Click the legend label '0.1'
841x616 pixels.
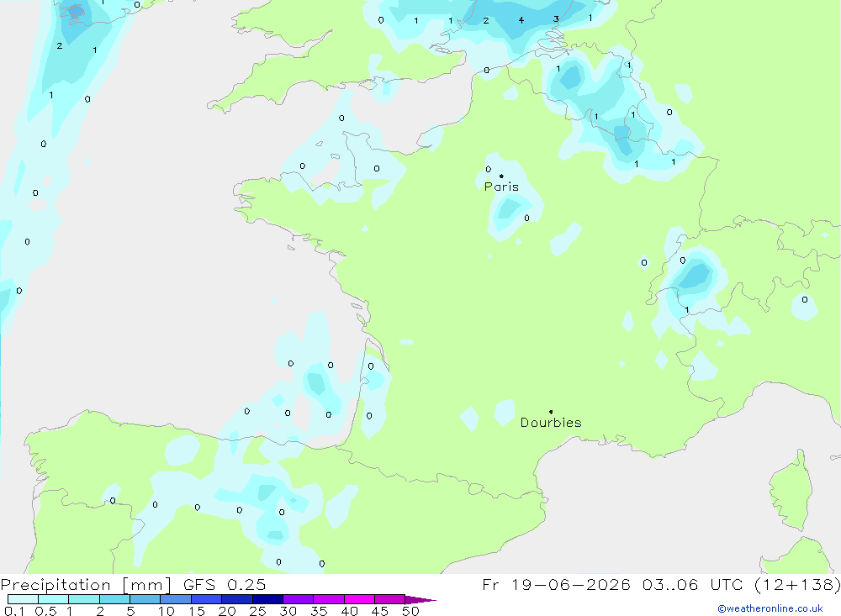click(14, 611)
